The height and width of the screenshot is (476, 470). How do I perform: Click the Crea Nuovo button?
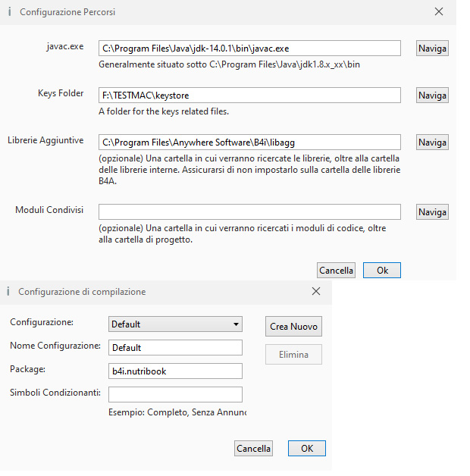294,327
